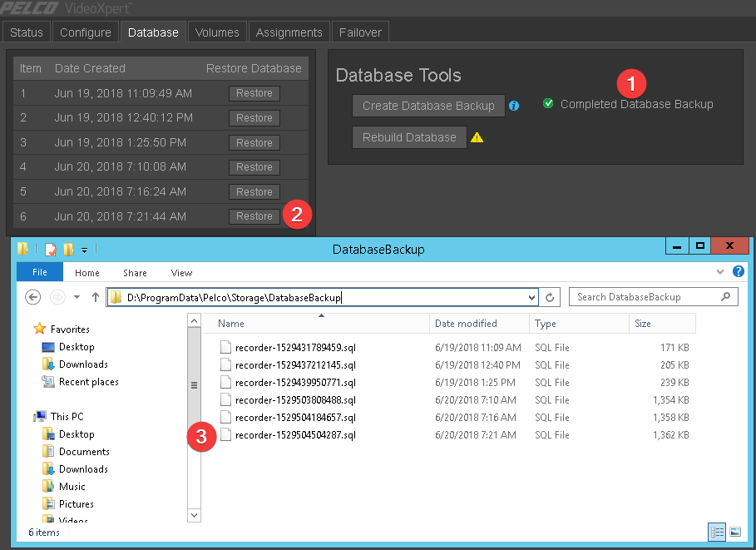Expand the ribbon using the chevron near Help

coord(721,272)
